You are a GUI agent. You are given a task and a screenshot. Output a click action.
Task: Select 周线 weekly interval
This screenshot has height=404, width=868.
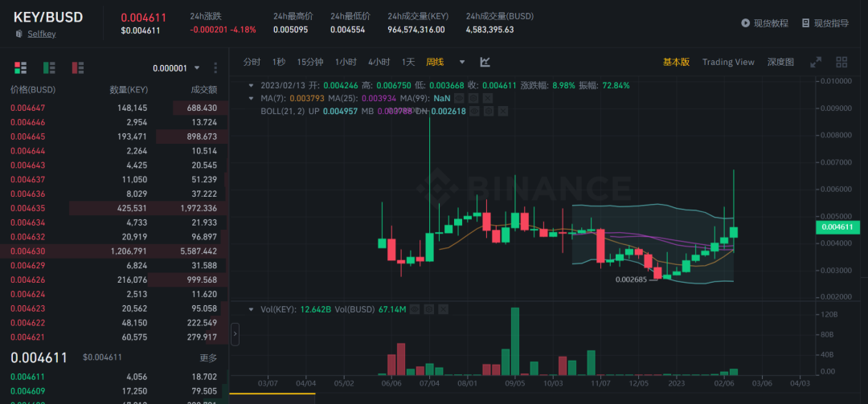(435, 62)
